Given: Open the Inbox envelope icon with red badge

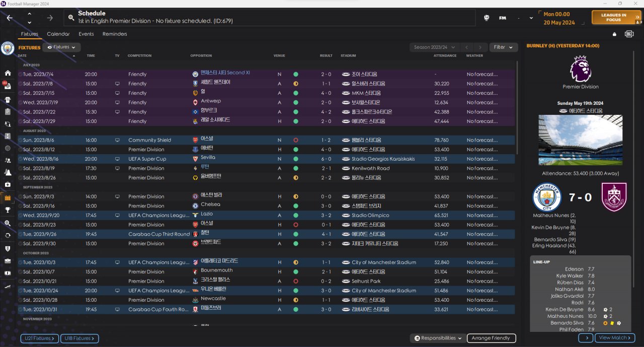Looking at the screenshot, I should pyautogui.click(x=8, y=86).
